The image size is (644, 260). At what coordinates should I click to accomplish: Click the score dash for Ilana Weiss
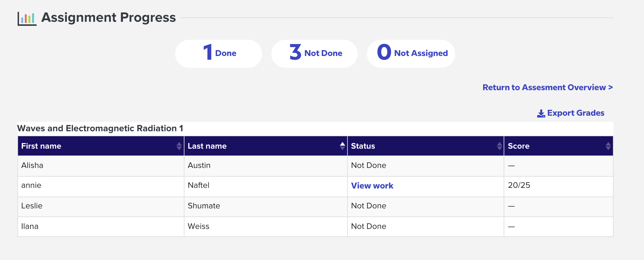(511, 227)
